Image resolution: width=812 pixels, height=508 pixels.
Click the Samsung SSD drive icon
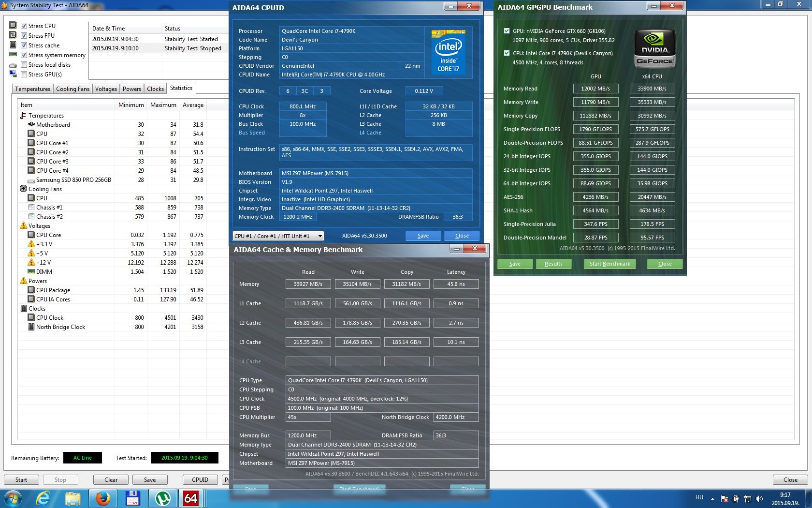click(x=31, y=180)
